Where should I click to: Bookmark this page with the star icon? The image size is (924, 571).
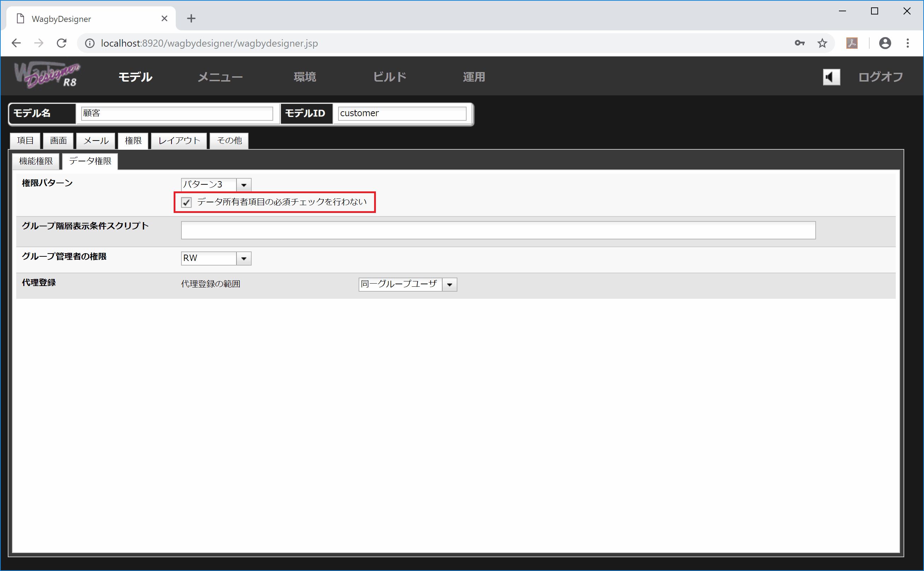tap(822, 43)
